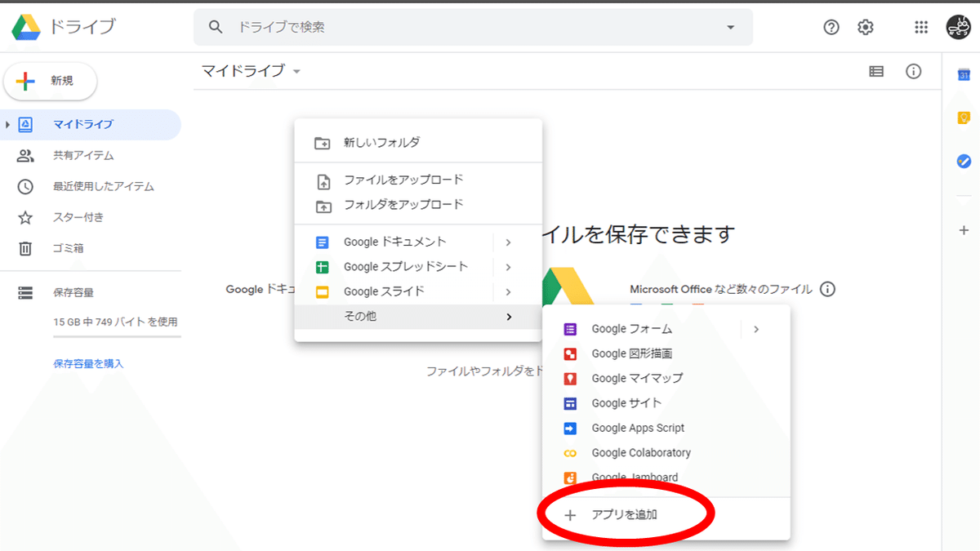Viewport: 980px width, 551px height.
Task: Select マイドライブ in the sidebar
Action: tap(91, 124)
